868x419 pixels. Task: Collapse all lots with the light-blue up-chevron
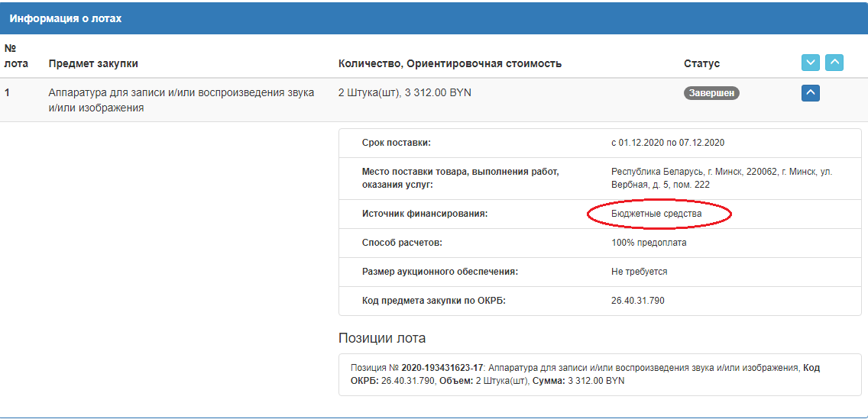tap(834, 63)
